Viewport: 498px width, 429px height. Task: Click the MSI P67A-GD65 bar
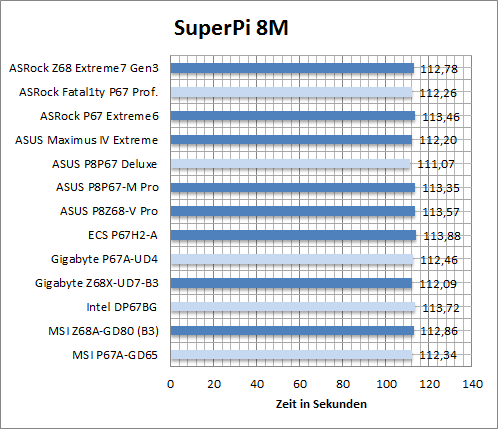pyautogui.click(x=292, y=355)
